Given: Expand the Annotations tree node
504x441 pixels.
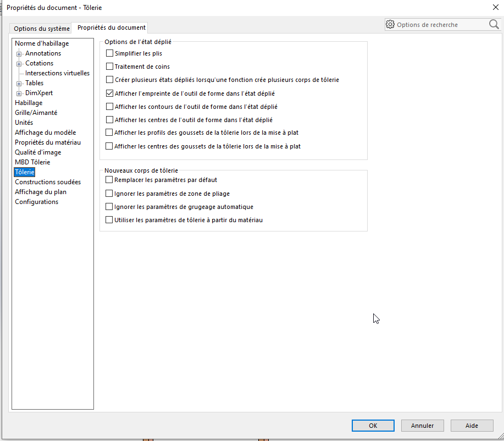Looking at the screenshot, I should click(x=19, y=54).
